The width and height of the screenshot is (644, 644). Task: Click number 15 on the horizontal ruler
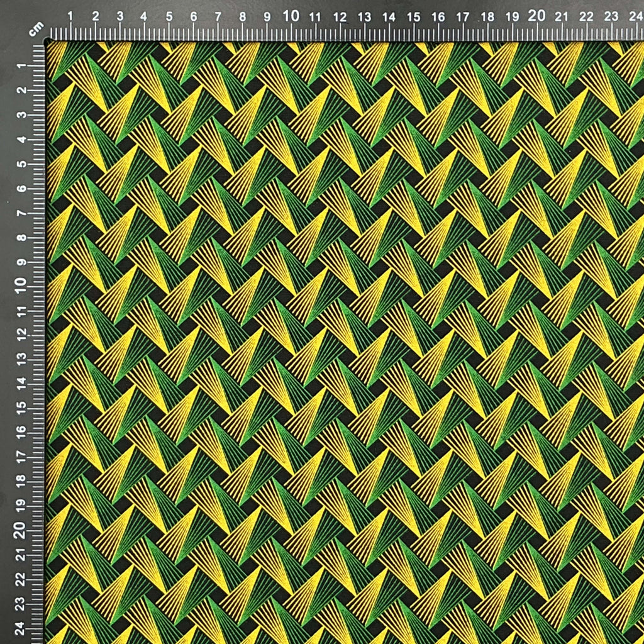pyautogui.click(x=414, y=17)
